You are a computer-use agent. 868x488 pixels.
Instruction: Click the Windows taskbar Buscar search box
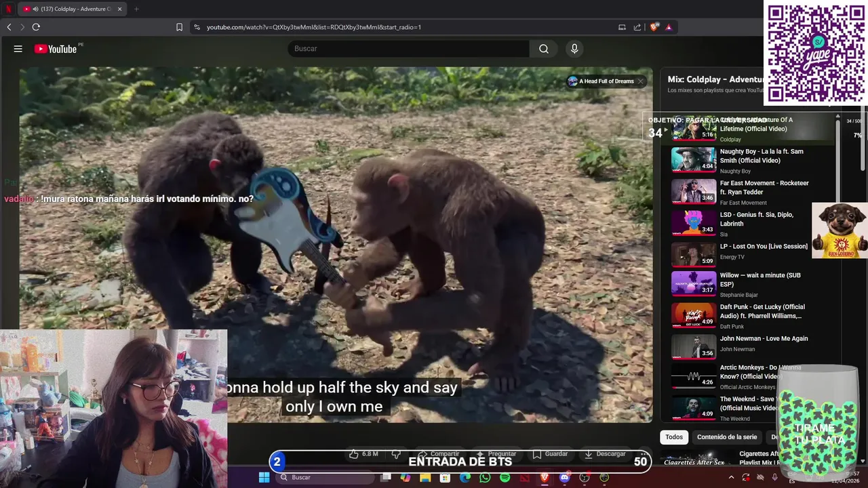[x=326, y=478]
